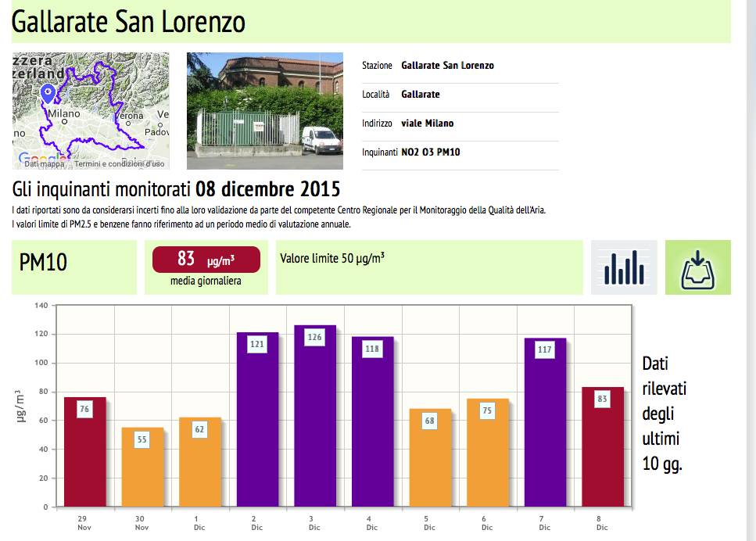Open the monitoring station photo
Viewport: 756px width, 541px height.
[264, 110]
